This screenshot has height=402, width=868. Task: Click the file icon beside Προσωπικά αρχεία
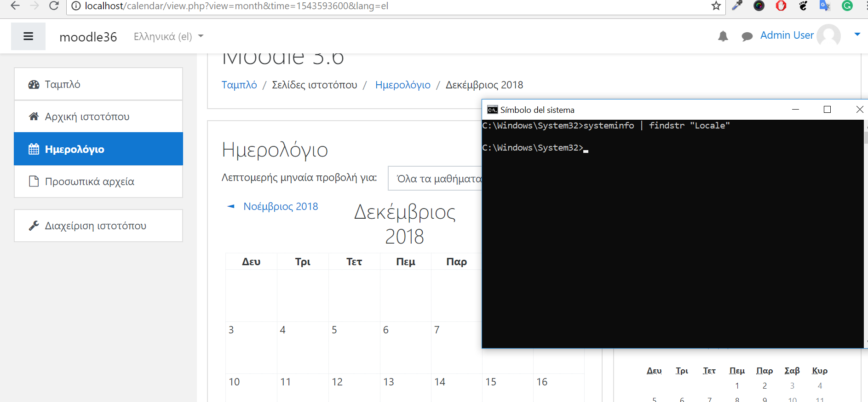pos(34,181)
